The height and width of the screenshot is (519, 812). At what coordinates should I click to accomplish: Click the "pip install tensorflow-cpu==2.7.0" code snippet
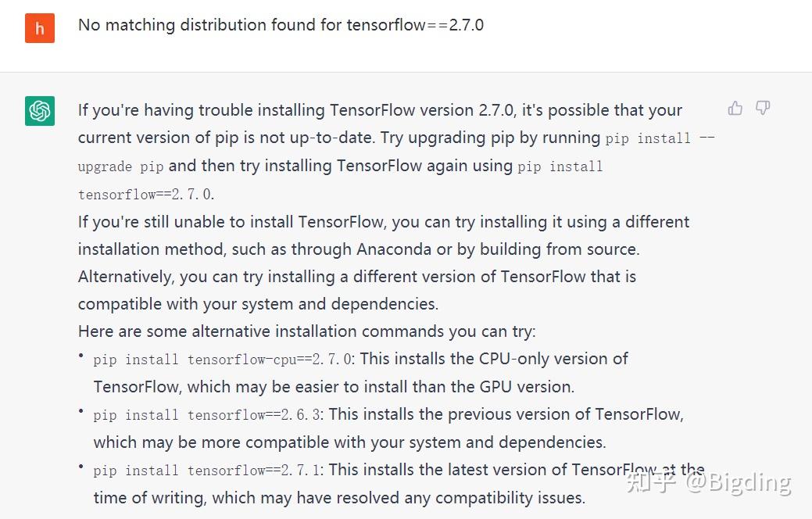(x=224, y=360)
